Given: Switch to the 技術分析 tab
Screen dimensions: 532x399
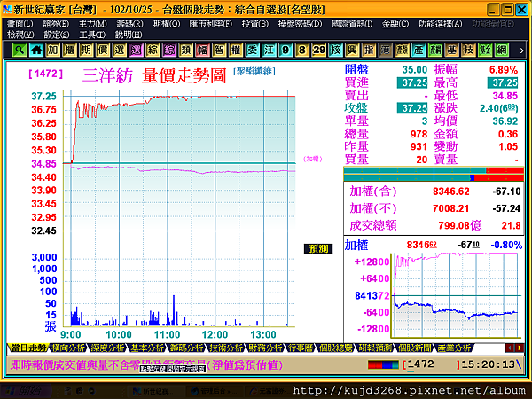Looking at the screenshot, I should point(226,348).
